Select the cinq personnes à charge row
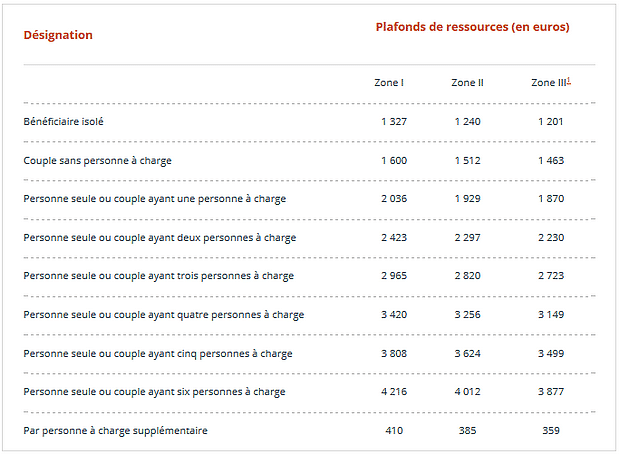 (x=309, y=353)
